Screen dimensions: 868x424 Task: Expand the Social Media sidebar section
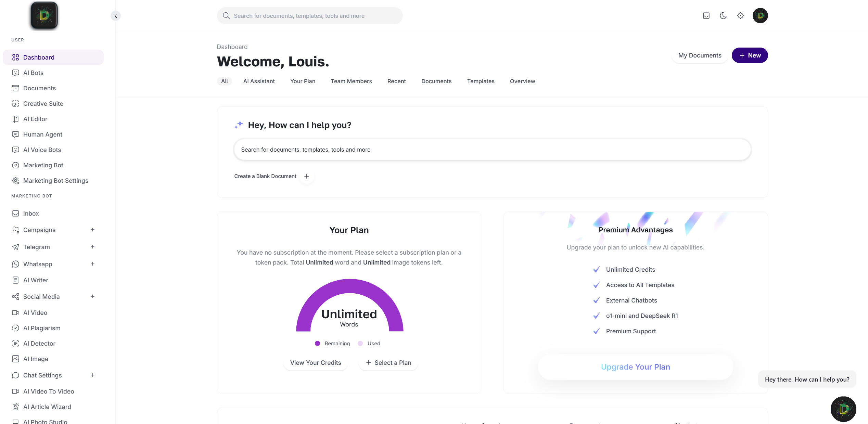[92, 296]
